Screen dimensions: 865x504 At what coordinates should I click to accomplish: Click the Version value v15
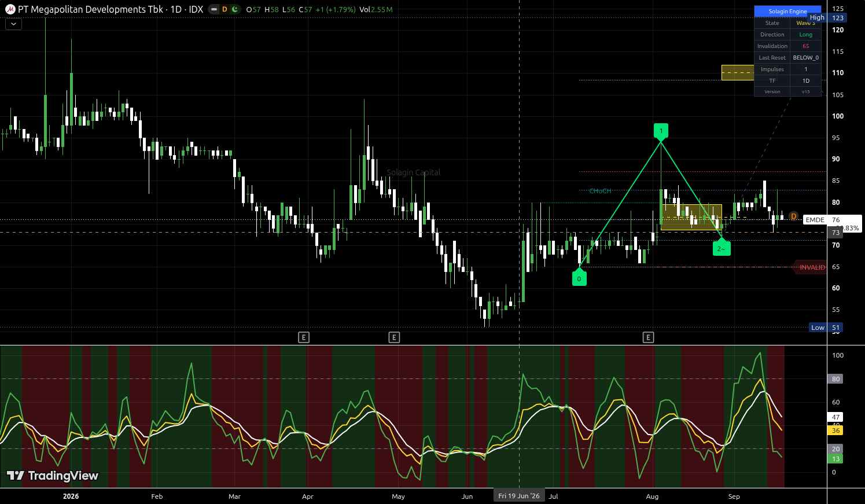pyautogui.click(x=805, y=92)
